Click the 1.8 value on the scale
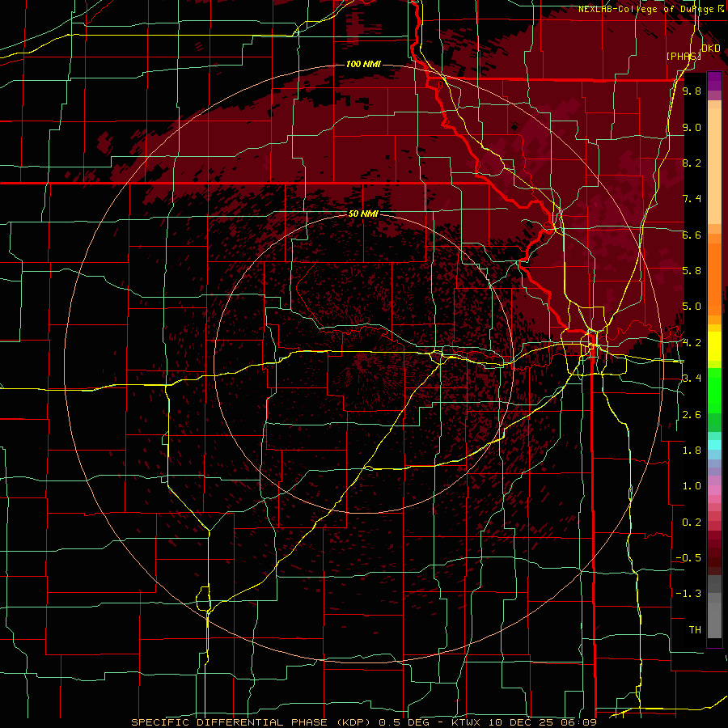This screenshot has width=728, height=728. (x=692, y=451)
